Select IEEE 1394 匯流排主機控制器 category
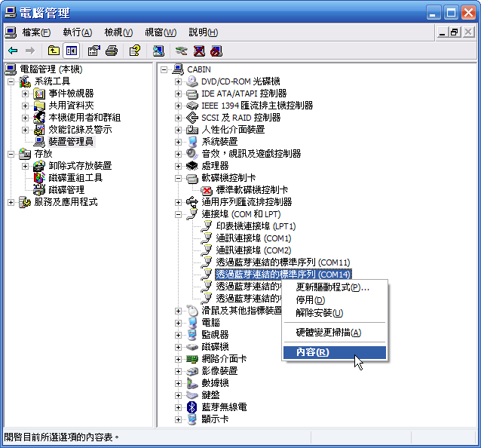The image size is (481, 448). (x=257, y=106)
